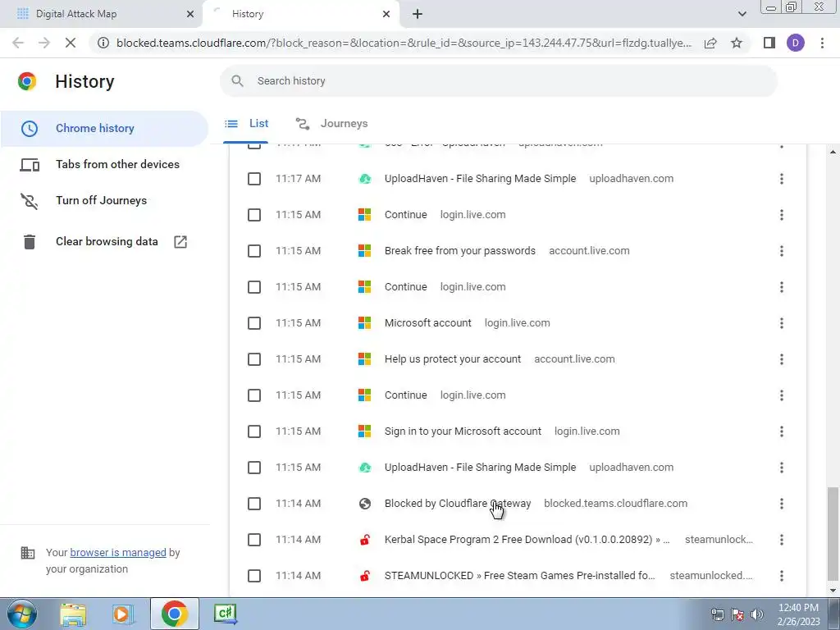Bookmark this page with star icon
This screenshot has height=630, width=840.
click(737, 43)
